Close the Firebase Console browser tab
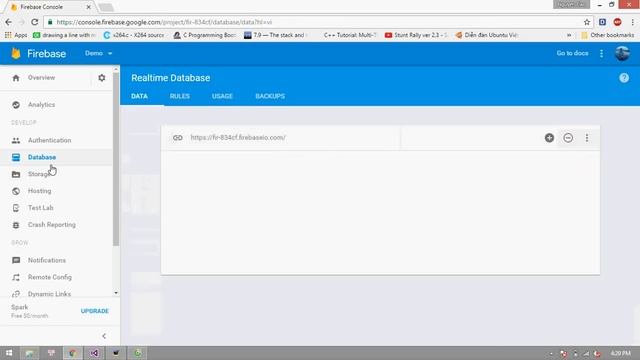This screenshot has width=640, height=360. point(88,7)
